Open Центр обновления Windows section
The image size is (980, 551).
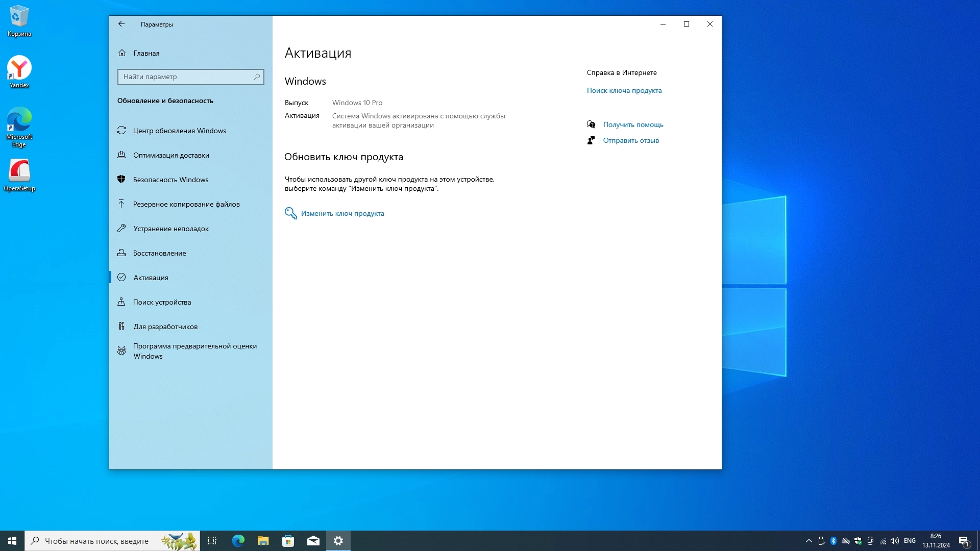pos(179,131)
